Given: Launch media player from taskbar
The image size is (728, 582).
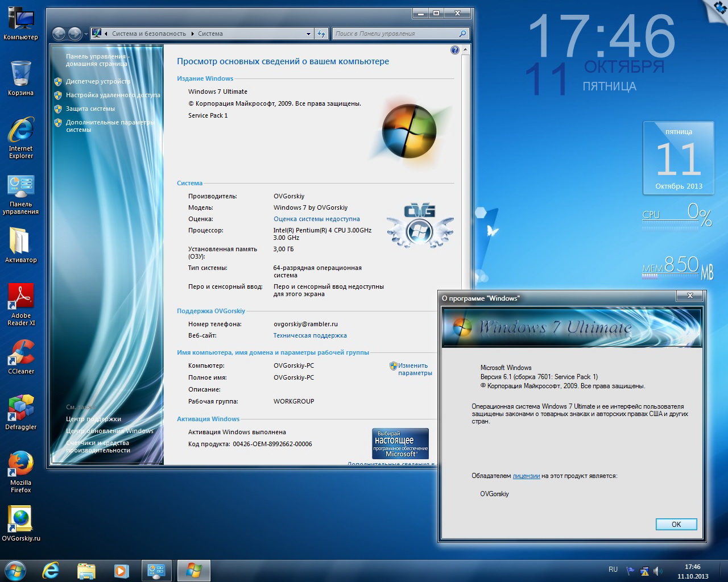Looking at the screenshot, I should tap(121, 570).
